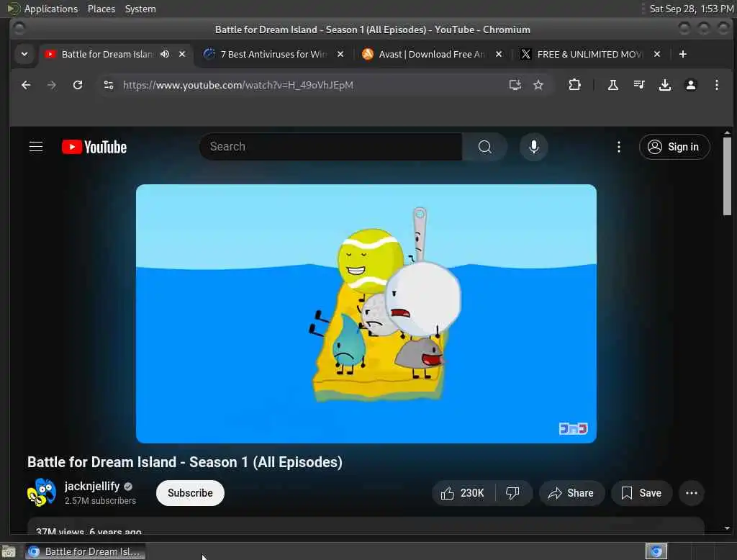View site information icon in address bar

click(x=109, y=85)
